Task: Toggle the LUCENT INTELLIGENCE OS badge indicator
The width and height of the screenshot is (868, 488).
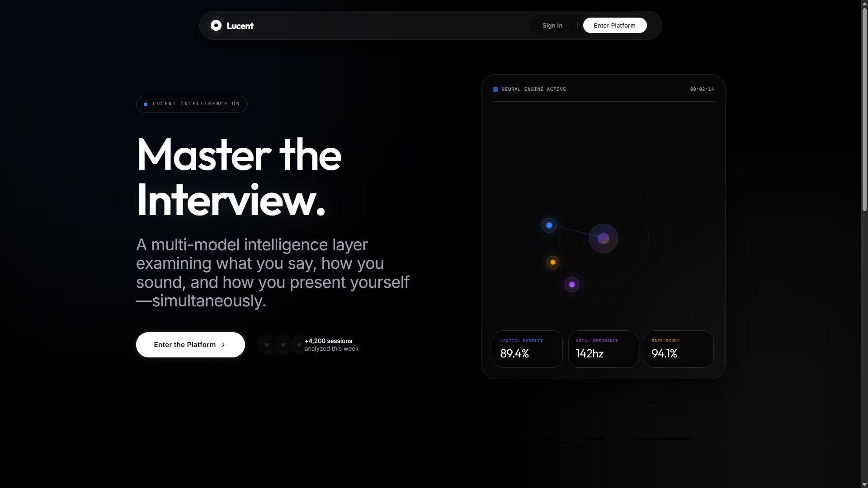Action: (145, 104)
